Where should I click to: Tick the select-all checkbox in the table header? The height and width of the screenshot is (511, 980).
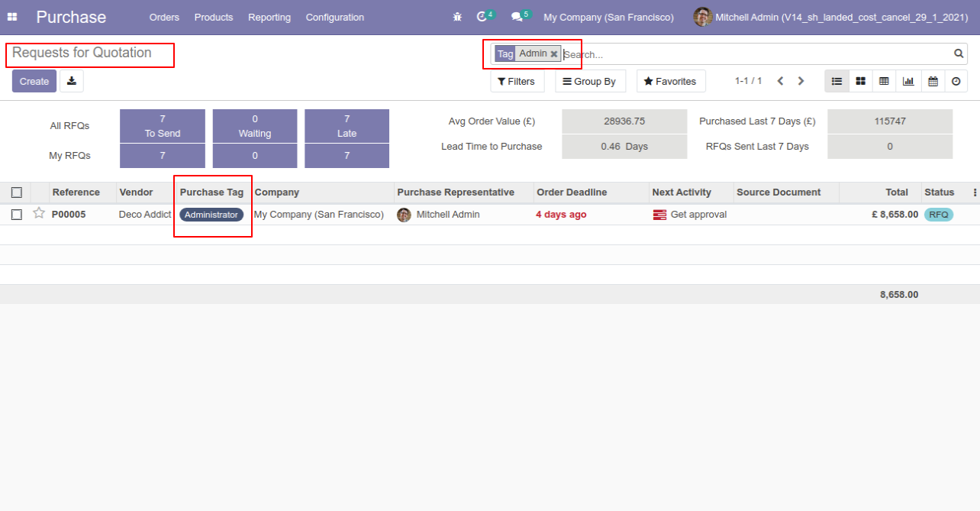[17, 192]
